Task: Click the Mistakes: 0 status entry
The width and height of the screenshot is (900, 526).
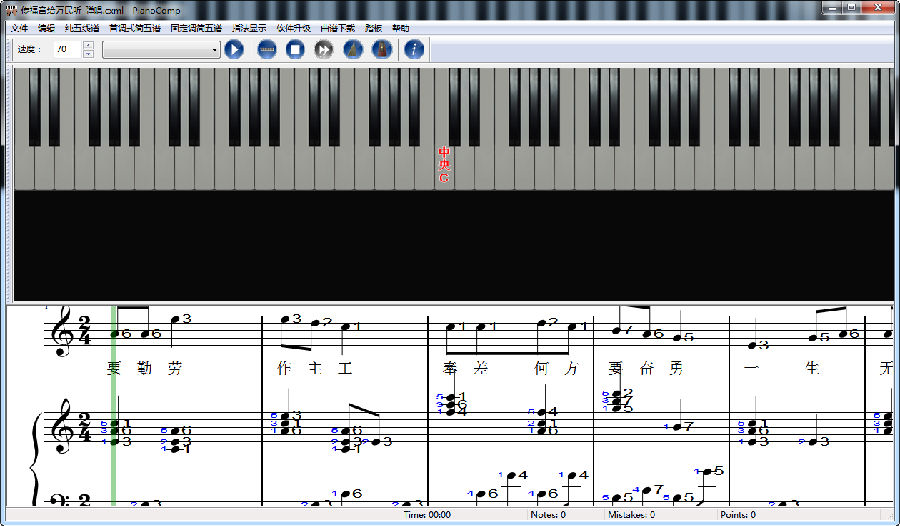Action: (631, 515)
